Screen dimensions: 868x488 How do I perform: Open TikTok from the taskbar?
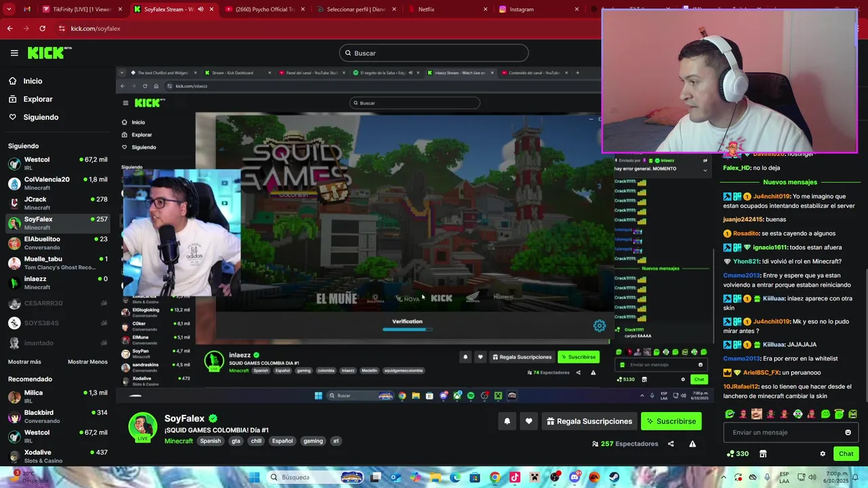tap(515, 477)
